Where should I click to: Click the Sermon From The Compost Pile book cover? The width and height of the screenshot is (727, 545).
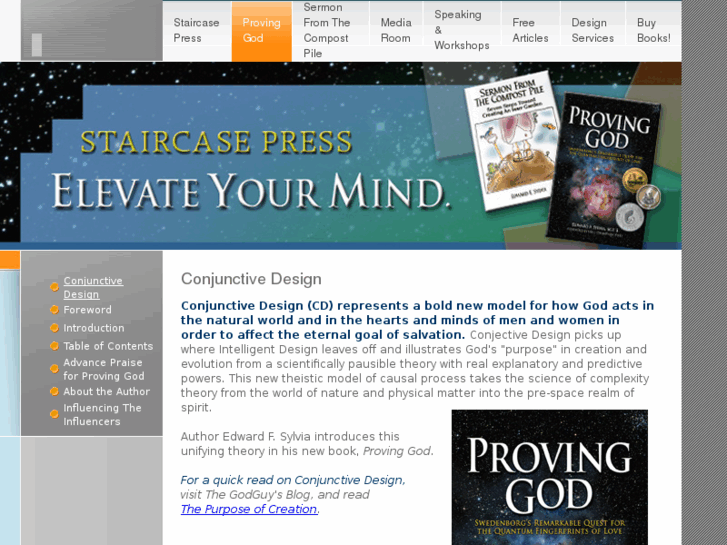coord(511,140)
